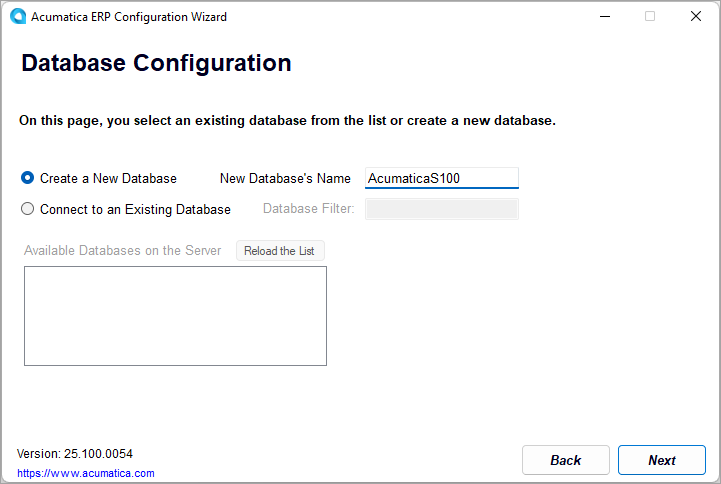Click the New Database's Name label

tap(285, 179)
